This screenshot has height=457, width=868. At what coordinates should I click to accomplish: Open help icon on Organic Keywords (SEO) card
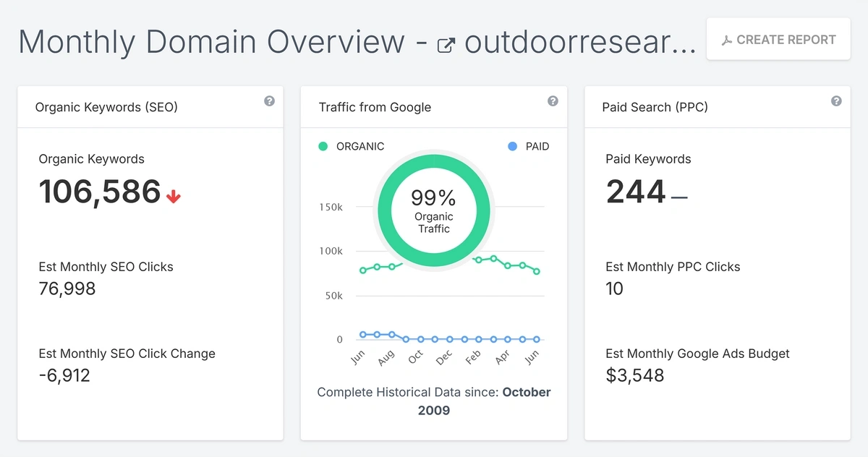tap(269, 101)
